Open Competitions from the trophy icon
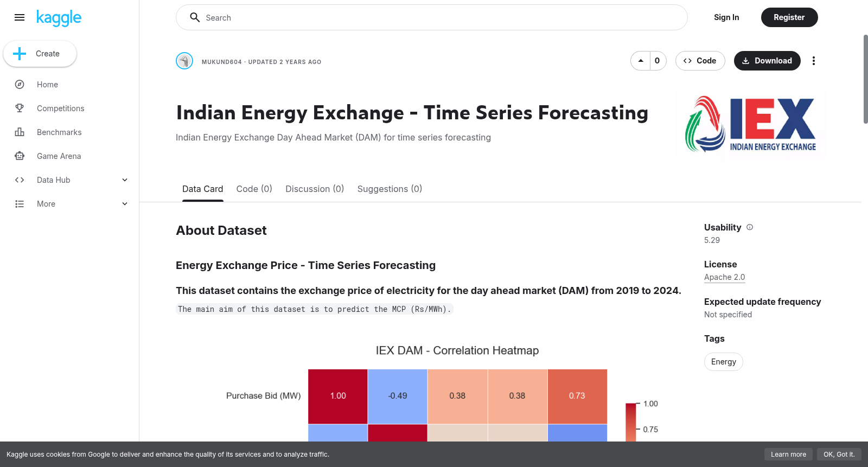868x467 pixels. pos(20,108)
